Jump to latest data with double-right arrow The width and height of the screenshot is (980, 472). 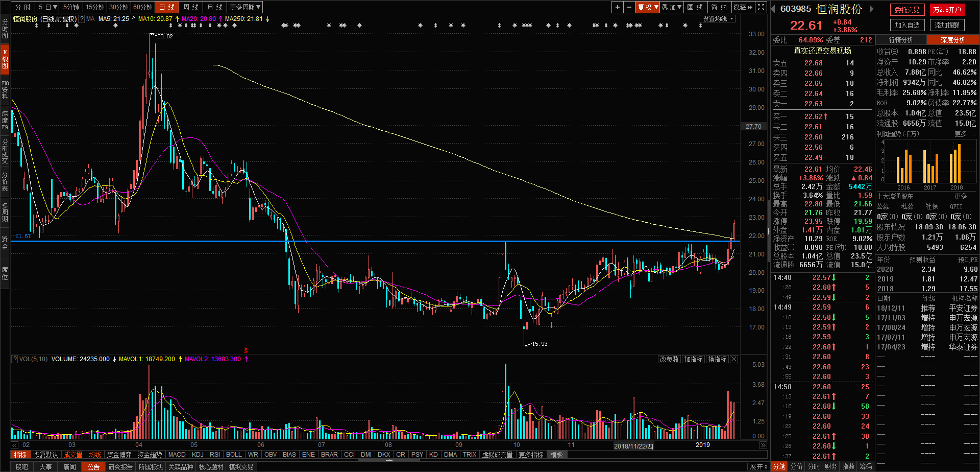tap(763, 445)
